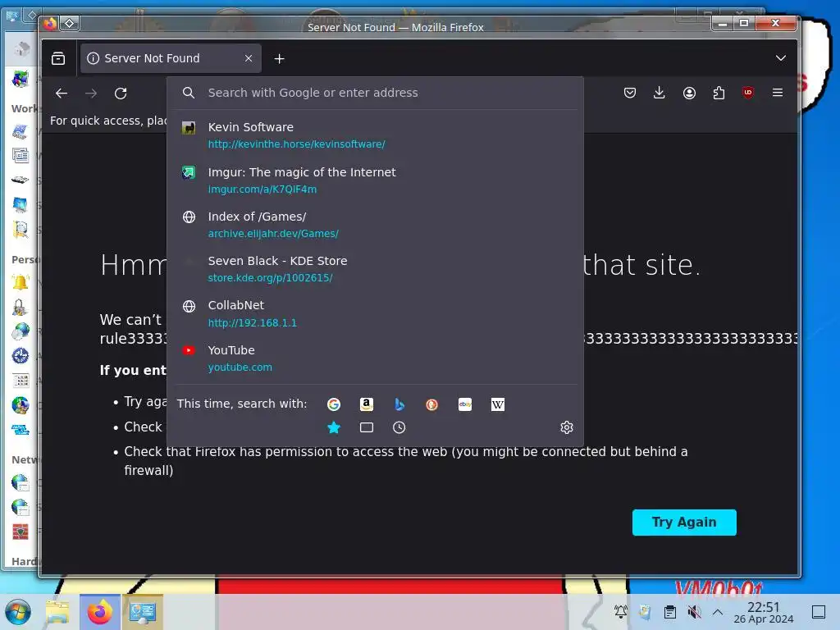Select the Server Not Found tab
This screenshot has height=630, width=840.
tap(171, 58)
